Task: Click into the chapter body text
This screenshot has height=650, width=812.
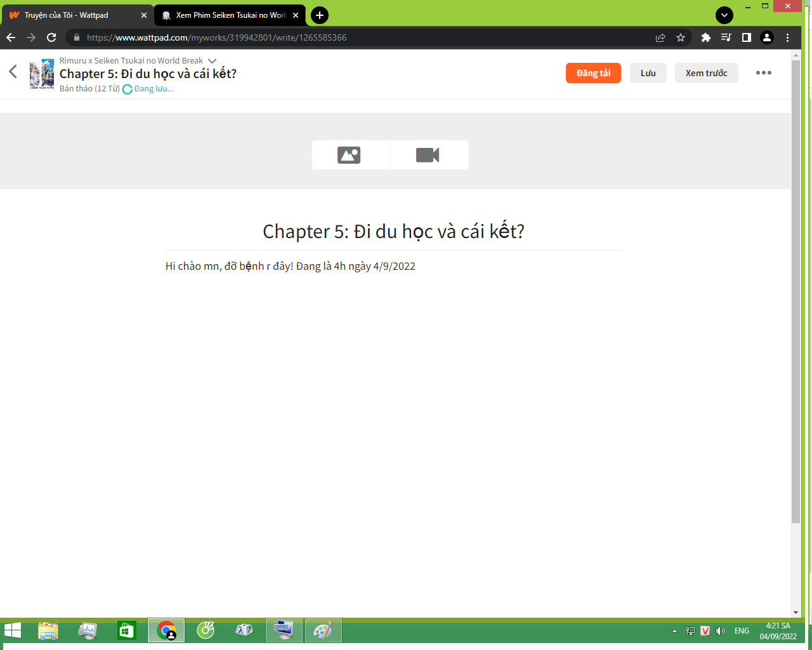Action: click(x=291, y=266)
